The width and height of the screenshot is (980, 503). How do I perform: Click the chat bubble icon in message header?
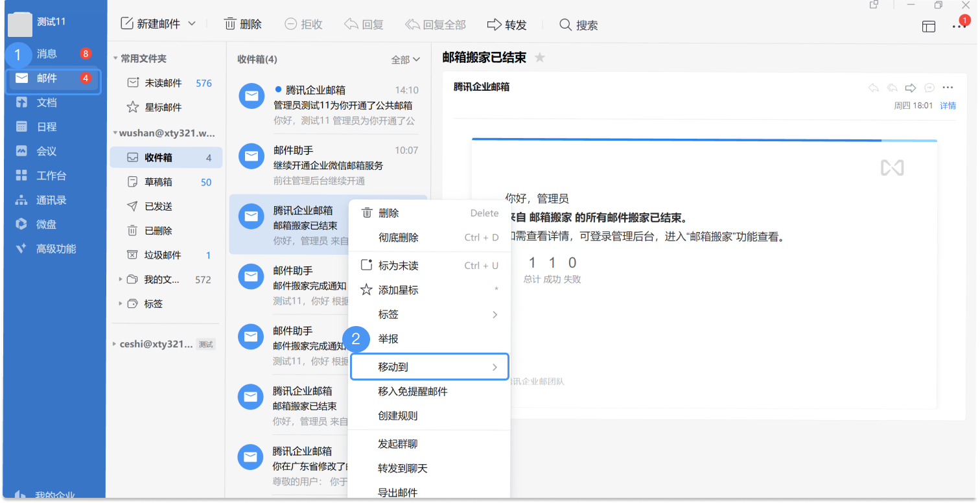click(929, 88)
